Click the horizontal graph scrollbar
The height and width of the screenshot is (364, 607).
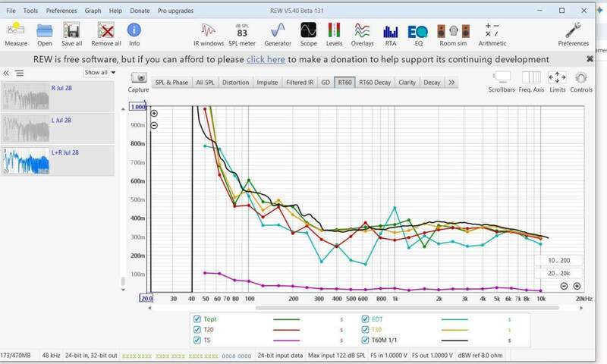[407, 308]
